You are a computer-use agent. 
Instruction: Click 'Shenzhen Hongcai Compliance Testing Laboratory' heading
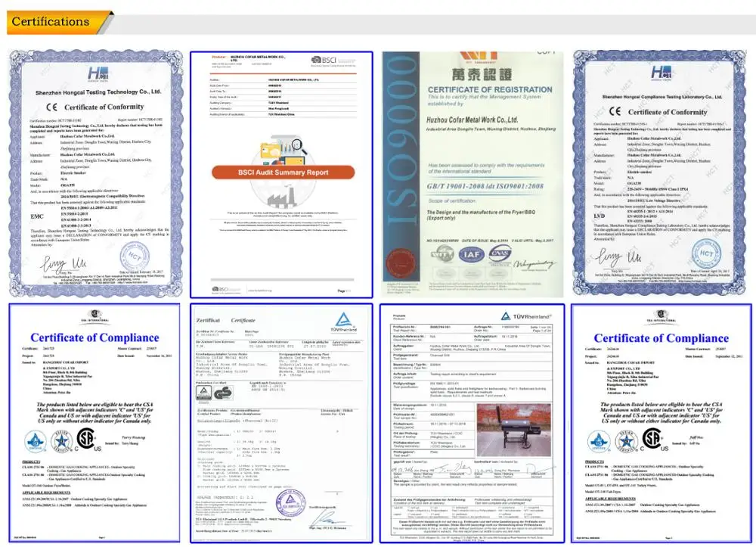[662, 97]
